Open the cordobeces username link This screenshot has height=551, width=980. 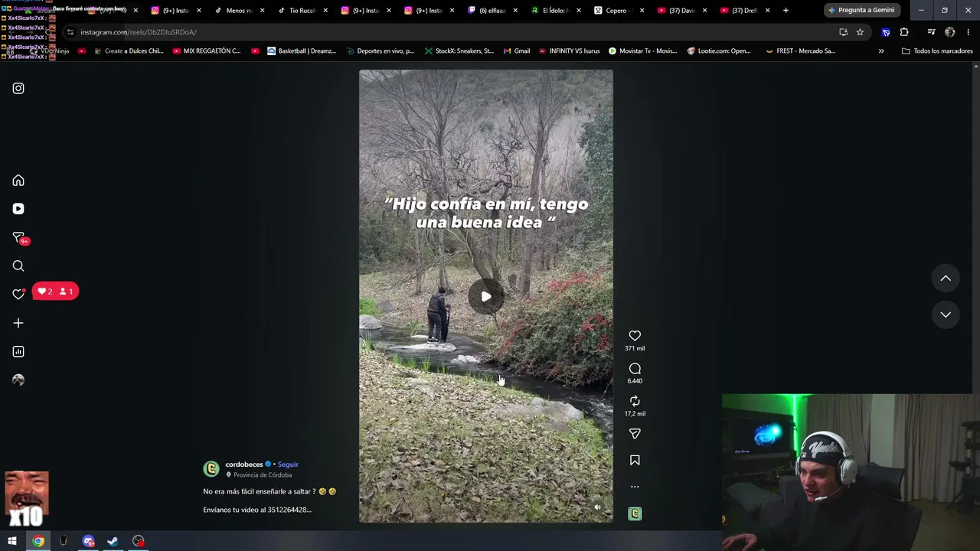(x=244, y=465)
